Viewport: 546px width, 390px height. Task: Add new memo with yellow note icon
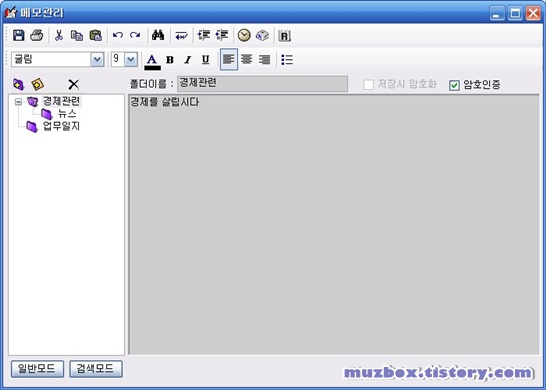(37, 84)
